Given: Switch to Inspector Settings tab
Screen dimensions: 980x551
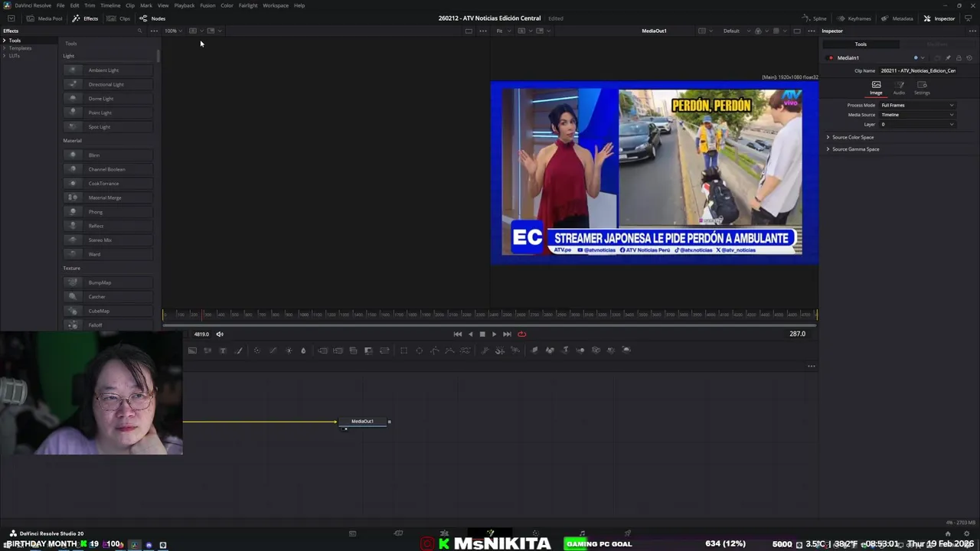Looking at the screenshot, I should tap(922, 88).
